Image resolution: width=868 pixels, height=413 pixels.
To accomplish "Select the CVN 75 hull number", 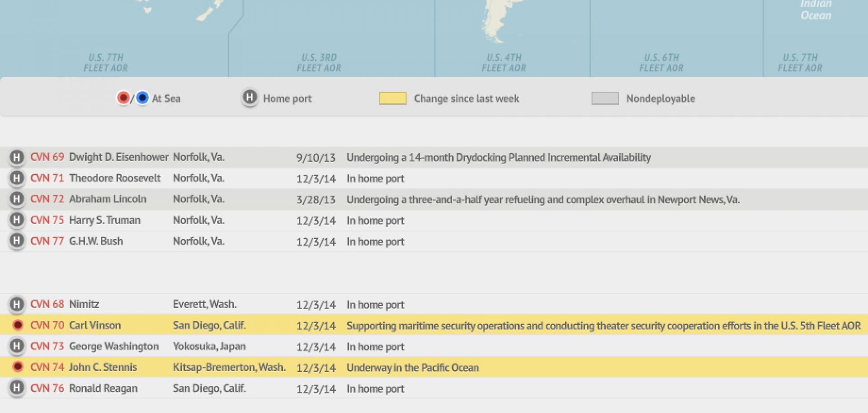I will pos(47,220).
